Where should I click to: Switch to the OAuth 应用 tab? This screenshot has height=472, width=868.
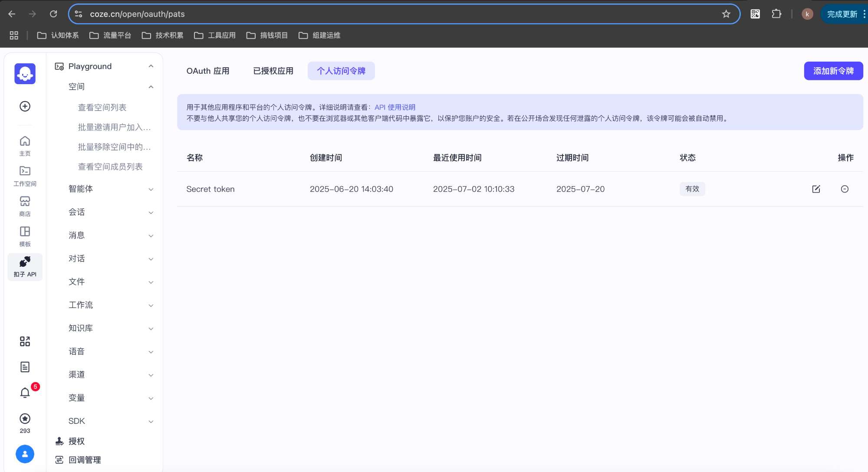pyautogui.click(x=208, y=71)
